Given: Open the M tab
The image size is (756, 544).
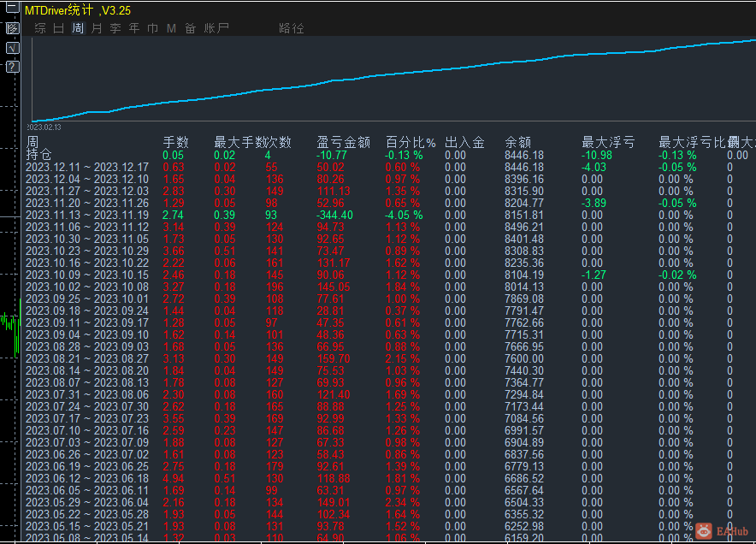Looking at the screenshot, I should pyautogui.click(x=171, y=28).
